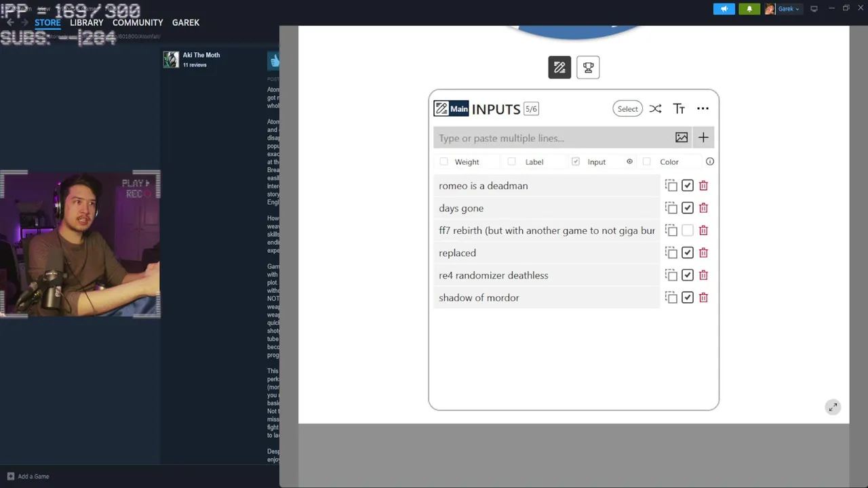Click the 'Type or paste multiple lines' field
868x488 pixels.
(x=552, y=138)
